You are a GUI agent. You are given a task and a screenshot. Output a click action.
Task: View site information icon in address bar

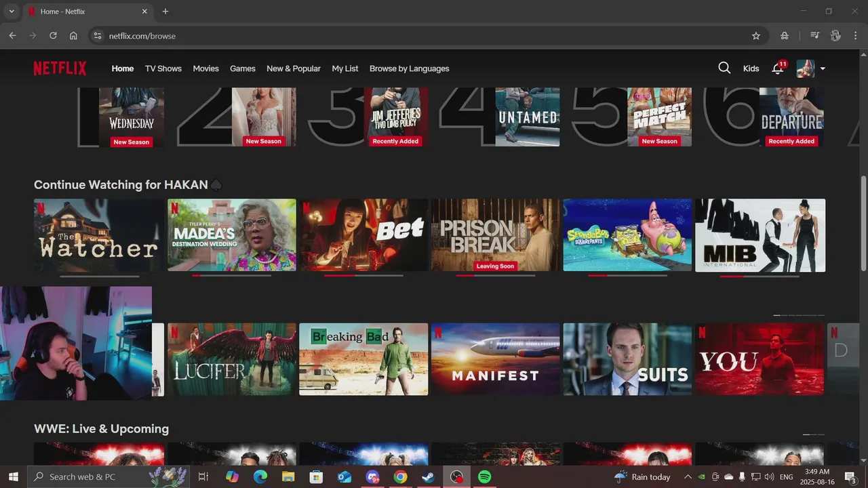97,35
